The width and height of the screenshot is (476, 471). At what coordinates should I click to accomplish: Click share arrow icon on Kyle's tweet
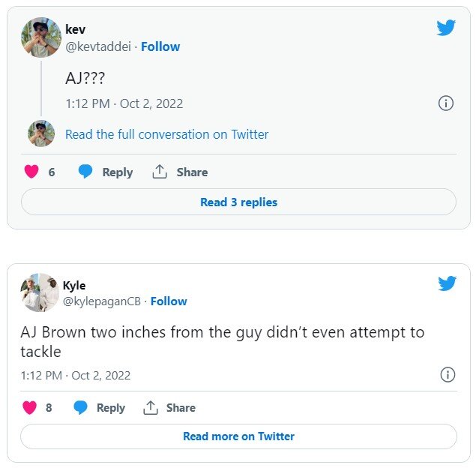point(151,408)
